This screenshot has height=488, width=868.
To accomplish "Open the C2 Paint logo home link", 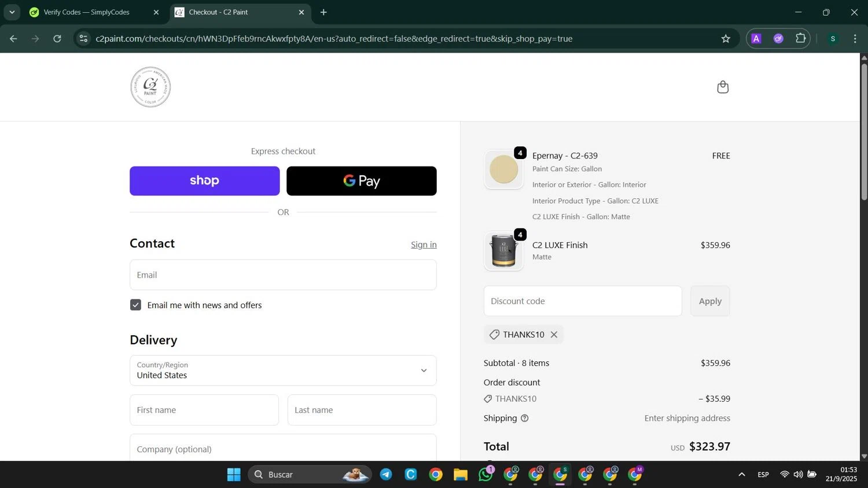I will coord(150,87).
